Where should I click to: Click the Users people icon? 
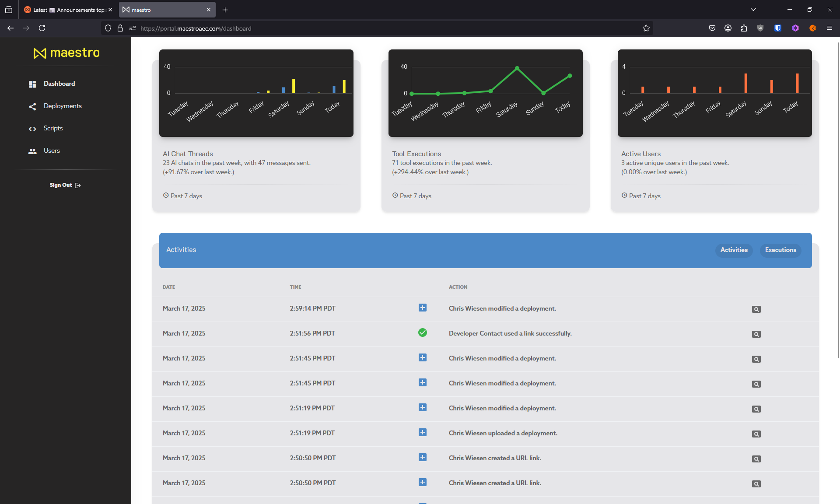coord(32,151)
